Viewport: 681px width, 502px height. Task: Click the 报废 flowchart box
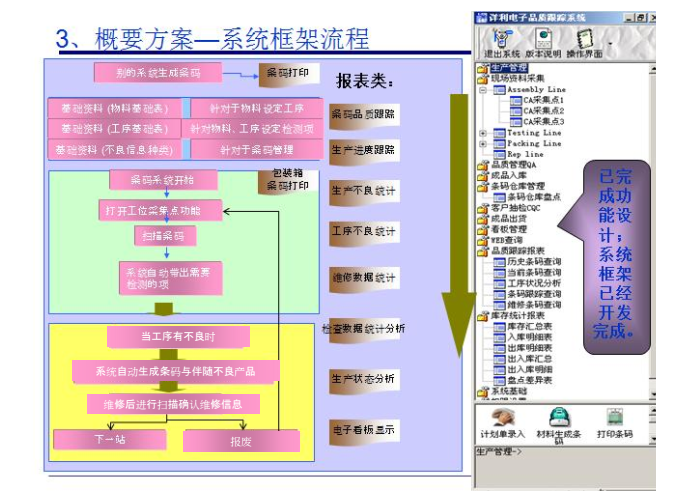click(x=241, y=440)
